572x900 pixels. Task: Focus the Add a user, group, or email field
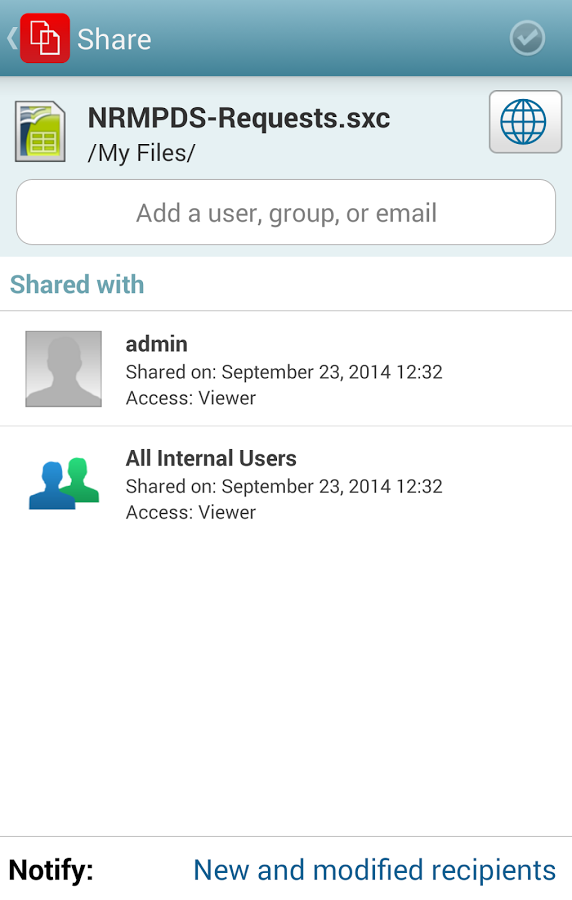(x=286, y=212)
